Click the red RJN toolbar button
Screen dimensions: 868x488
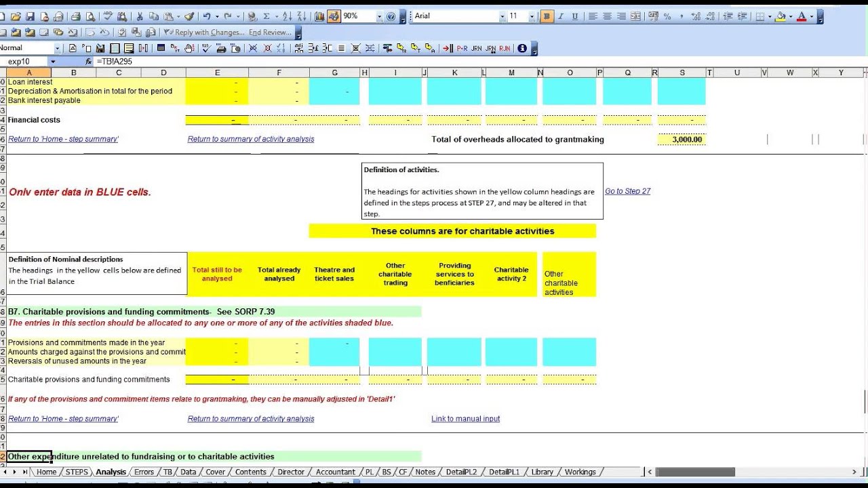[505, 48]
